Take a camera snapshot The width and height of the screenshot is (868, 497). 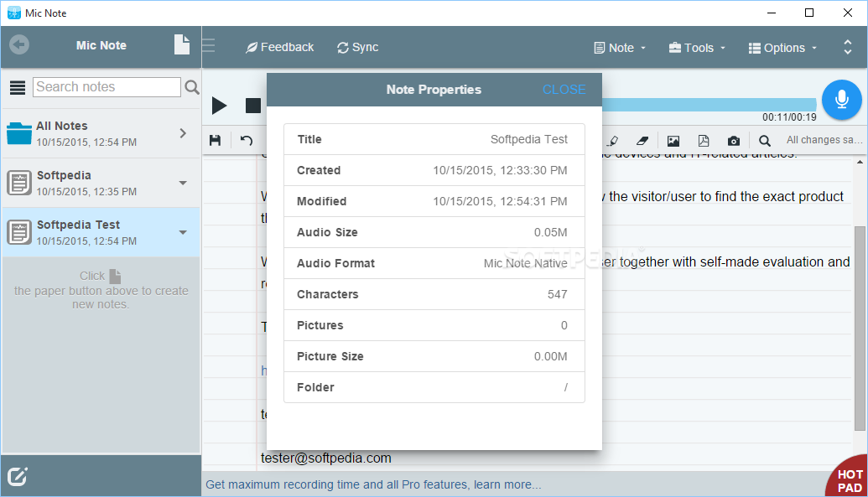tap(734, 141)
